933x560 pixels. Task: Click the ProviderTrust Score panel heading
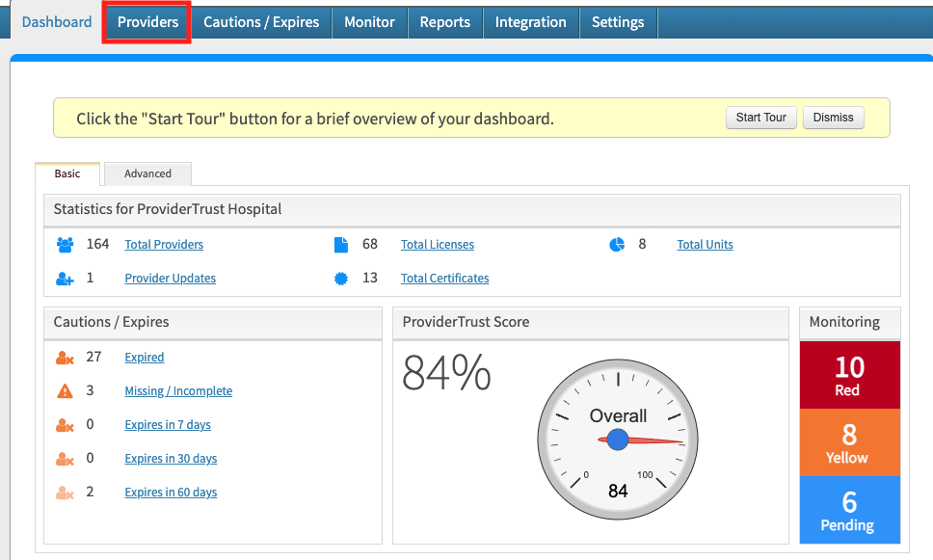point(466,322)
